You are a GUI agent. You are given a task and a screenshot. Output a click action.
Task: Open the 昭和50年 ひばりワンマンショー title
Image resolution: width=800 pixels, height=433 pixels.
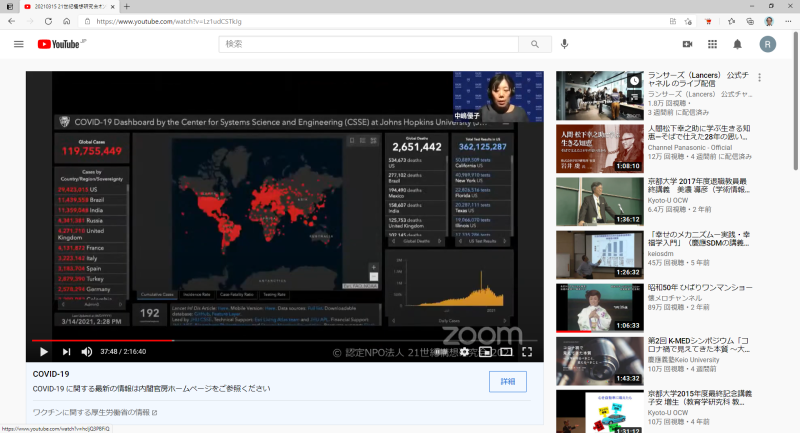(x=700, y=288)
